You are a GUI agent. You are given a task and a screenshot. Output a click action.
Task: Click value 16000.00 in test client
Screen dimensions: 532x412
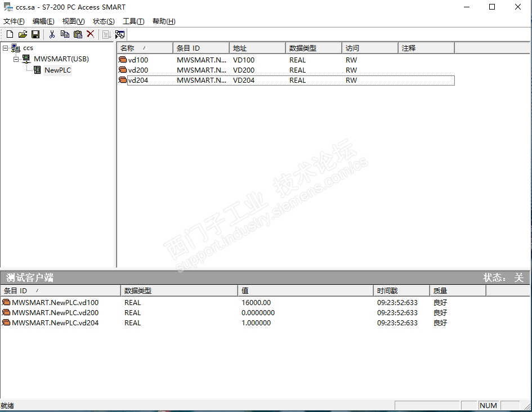click(x=256, y=302)
